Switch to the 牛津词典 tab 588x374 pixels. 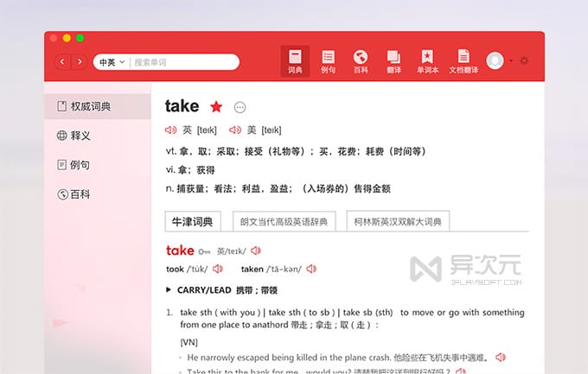click(x=193, y=221)
